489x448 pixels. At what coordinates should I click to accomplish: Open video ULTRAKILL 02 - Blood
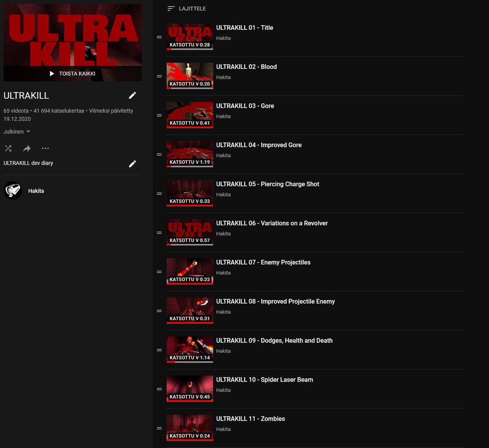coord(246,67)
